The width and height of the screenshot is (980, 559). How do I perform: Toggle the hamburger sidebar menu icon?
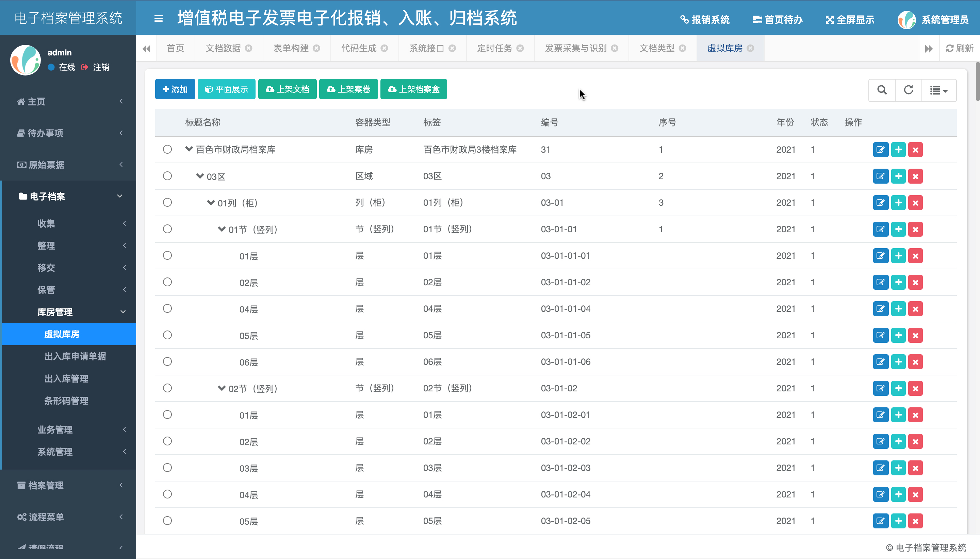tap(158, 18)
